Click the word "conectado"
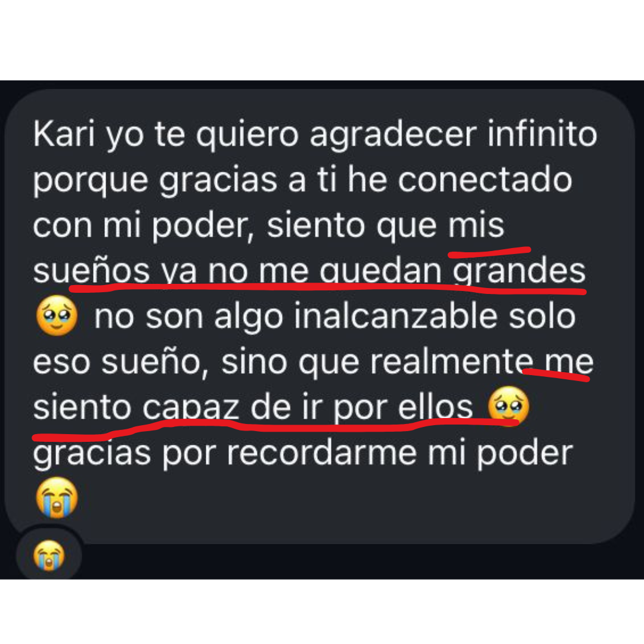The height and width of the screenshot is (644, 644). pyautogui.click(x=485, y=179)
